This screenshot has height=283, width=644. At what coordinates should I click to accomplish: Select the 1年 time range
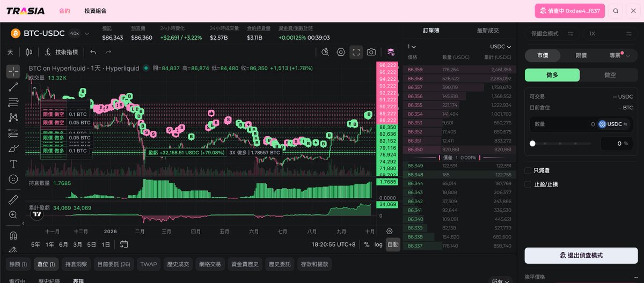pyautogui.click(x=49, y=244)
